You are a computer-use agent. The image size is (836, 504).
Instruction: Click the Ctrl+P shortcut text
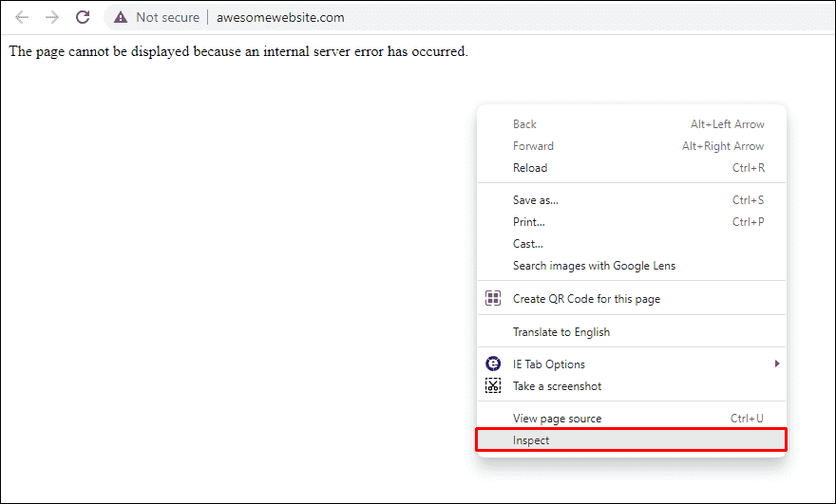click(748, 222)
